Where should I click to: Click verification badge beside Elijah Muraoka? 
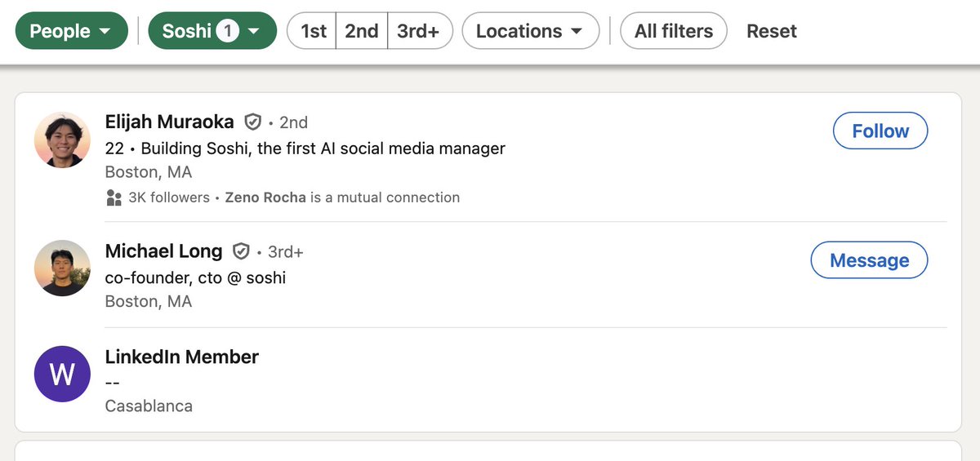coord(252,122)
